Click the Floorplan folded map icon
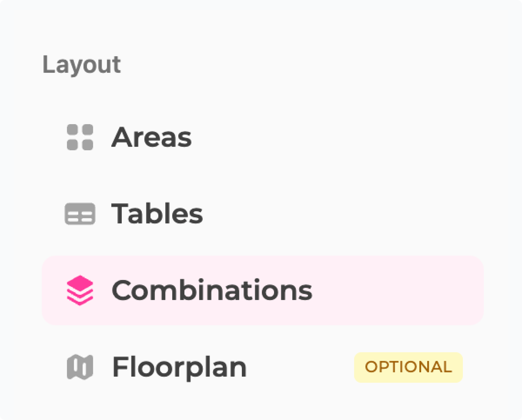This screenshot has height=420, width=522. (x=80, y=367)
